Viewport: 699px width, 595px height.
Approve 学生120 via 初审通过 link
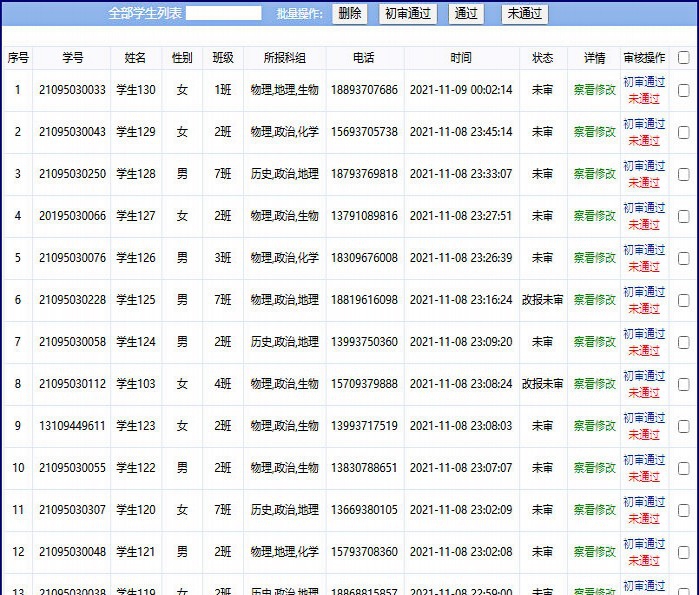tap(644, 502)
